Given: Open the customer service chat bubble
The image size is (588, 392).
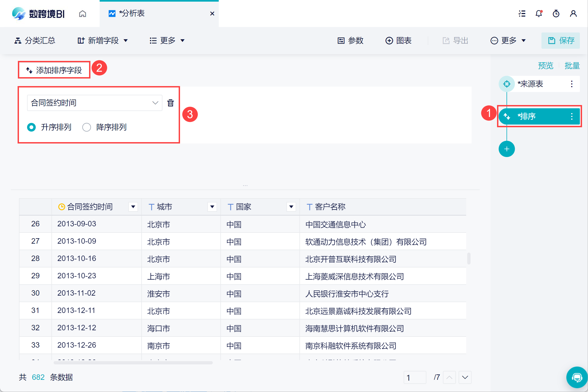Looking at the screenshot, I should (x=577, y=377).
